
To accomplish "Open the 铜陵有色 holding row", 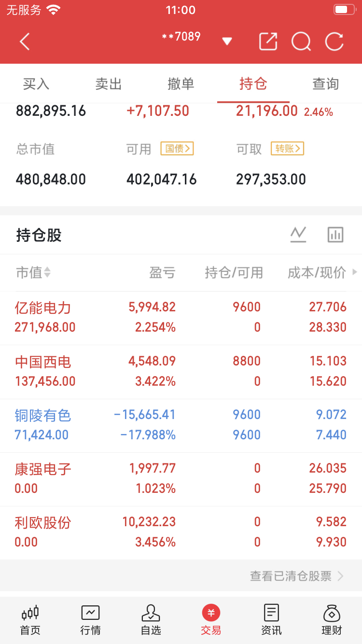I will (x=181, y=425).
